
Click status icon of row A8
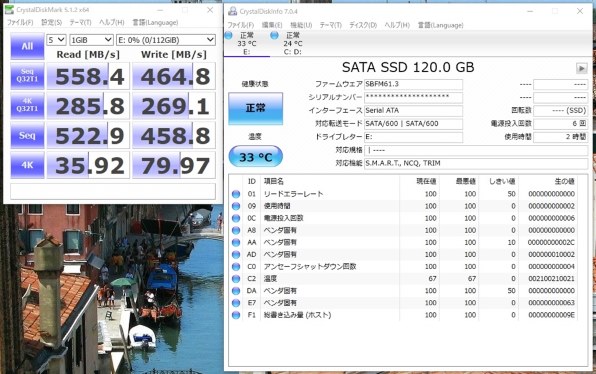(236, 230)
